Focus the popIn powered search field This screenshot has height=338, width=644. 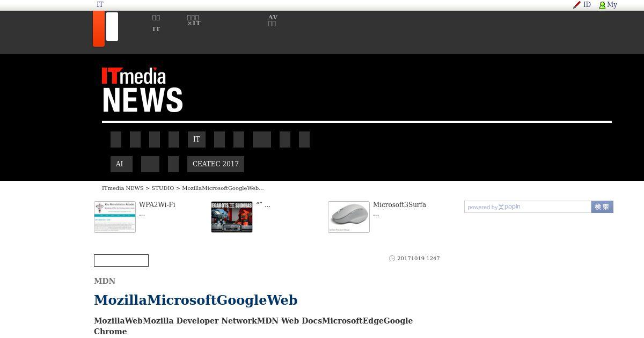tap(528, 207)
